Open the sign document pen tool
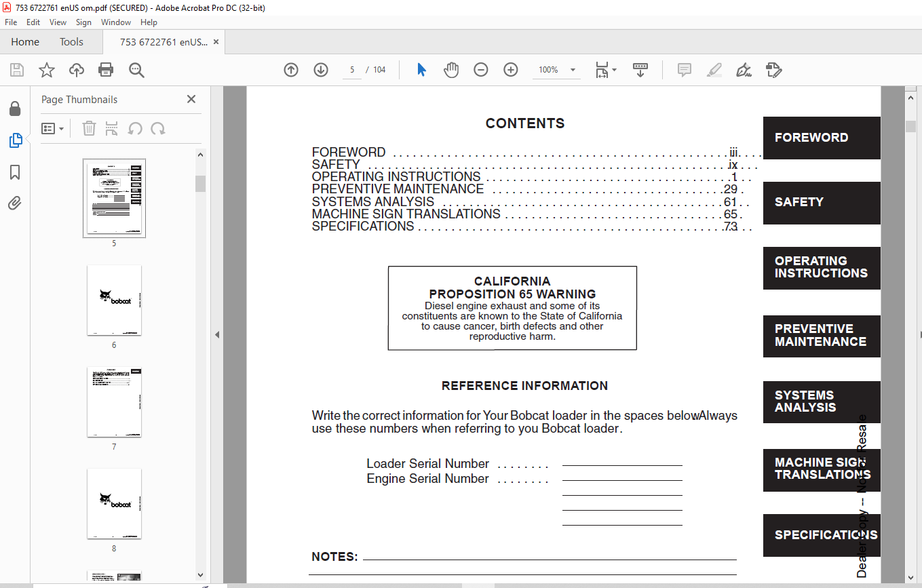The height and width of the screenshot is (588, 922). tap(744, 70)
